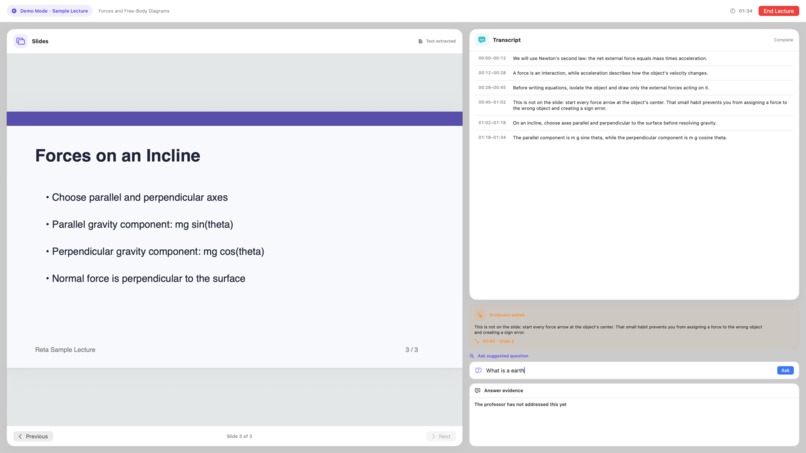The width and height of the screenshot is (806, 453).
Task: Click bullet 'Parallel gravity component: mg sin(theta)'
Action: [x=142, y=224]
